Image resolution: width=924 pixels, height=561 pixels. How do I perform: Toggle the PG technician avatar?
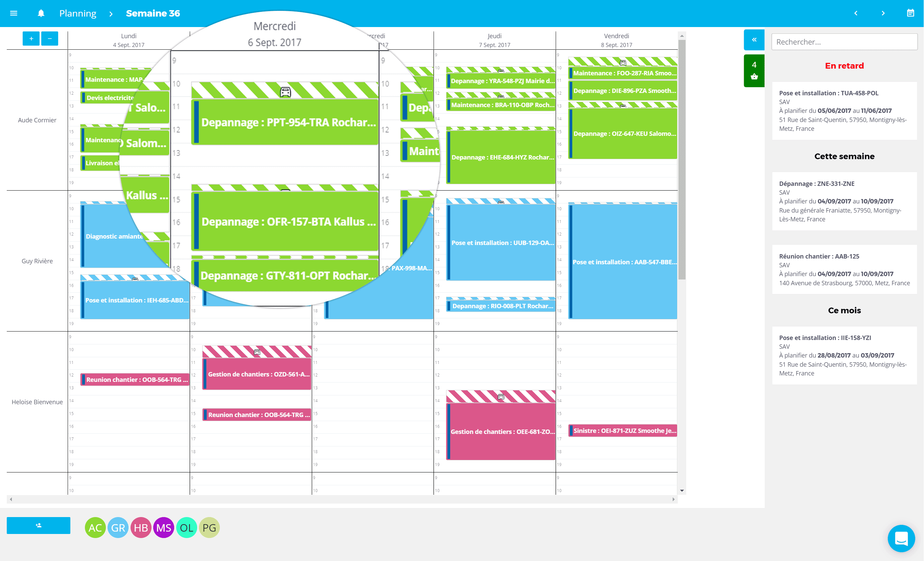point(210,528)
